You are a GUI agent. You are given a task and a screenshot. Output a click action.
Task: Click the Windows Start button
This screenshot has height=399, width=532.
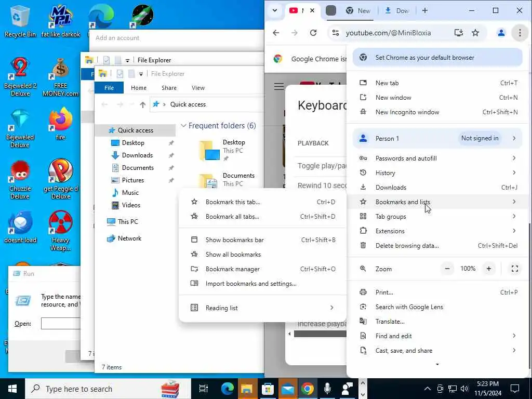[x=12, y=389]
